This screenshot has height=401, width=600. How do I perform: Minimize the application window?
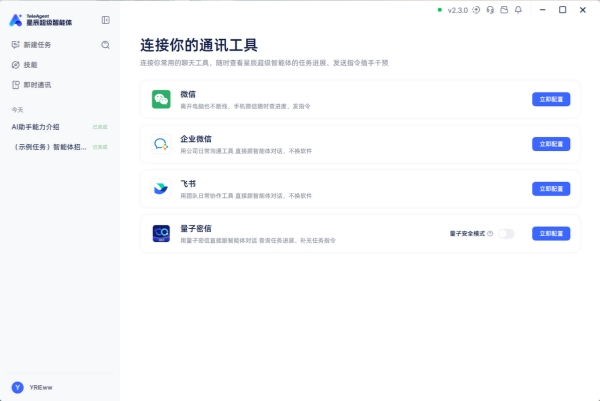point(543,10)
